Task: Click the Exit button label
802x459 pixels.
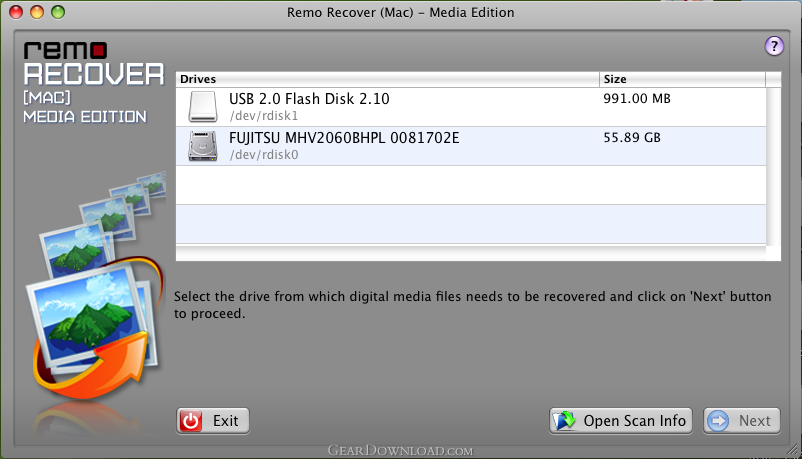Action: tap(226, 421)
